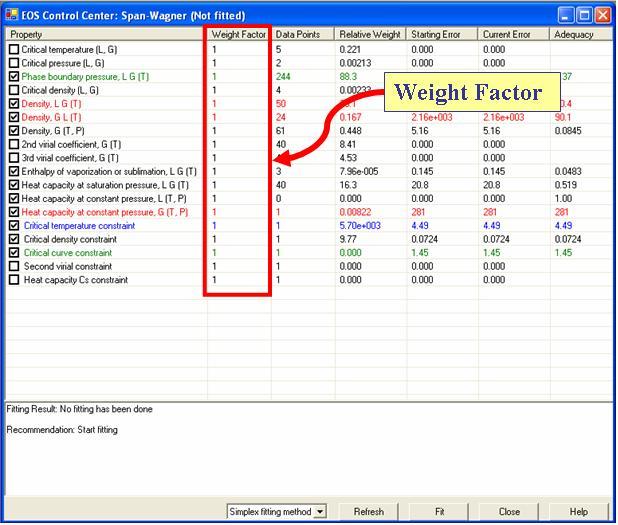Click the Weight Factor column header
The width and height of the screenshot is (618, 525).
[x=238, y=34]
